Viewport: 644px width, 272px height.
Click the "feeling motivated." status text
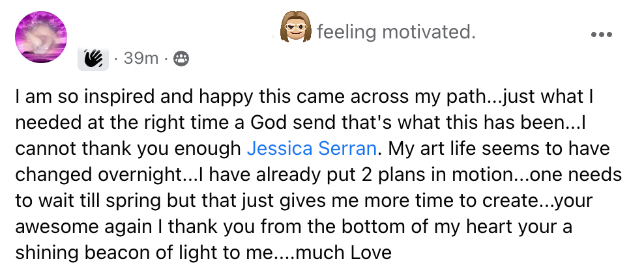tap(396, 31)
